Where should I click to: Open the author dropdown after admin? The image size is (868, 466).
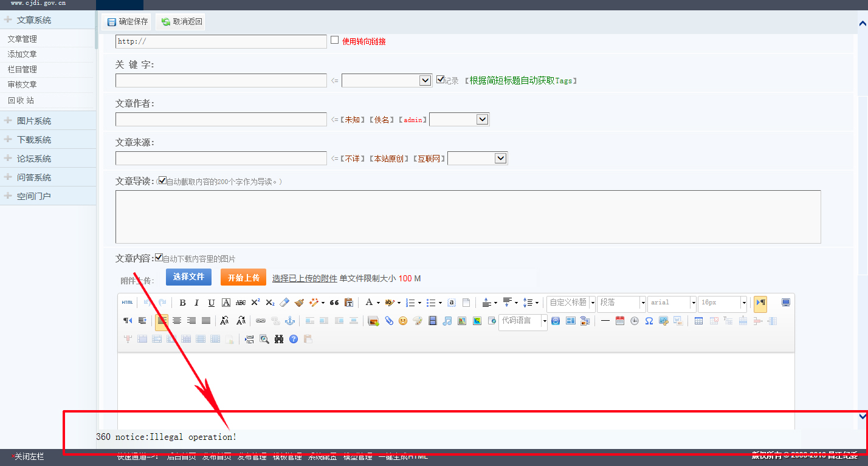[459, 120]
